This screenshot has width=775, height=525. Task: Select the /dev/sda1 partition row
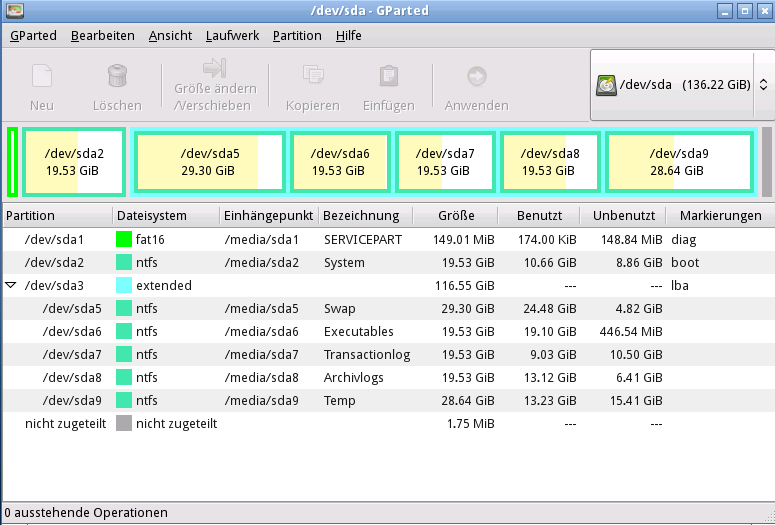389,239
